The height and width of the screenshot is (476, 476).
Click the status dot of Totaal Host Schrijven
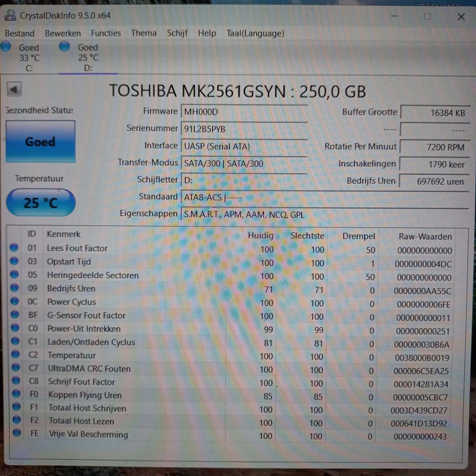click(x=16, y=406)
